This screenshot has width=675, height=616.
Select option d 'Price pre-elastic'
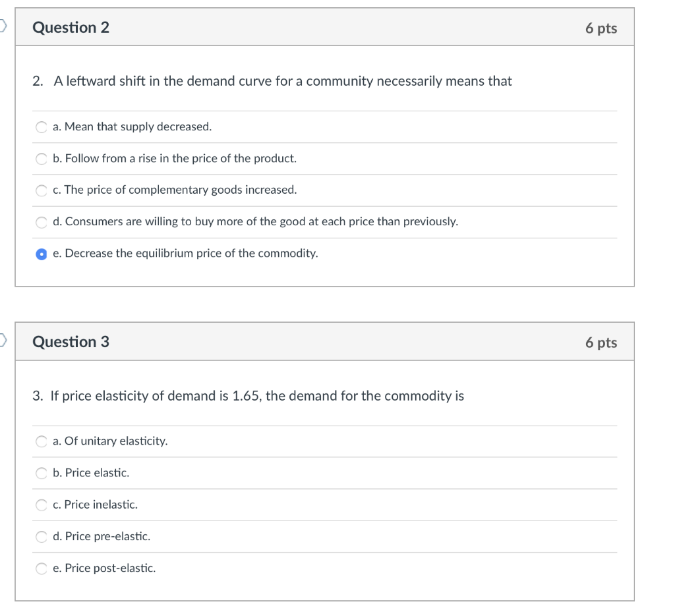coord(41,536)
